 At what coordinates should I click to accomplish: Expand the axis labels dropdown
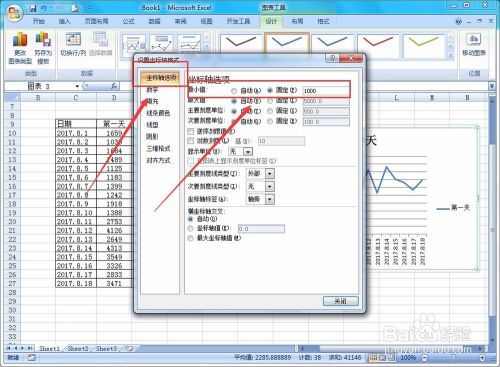(270, 199)
